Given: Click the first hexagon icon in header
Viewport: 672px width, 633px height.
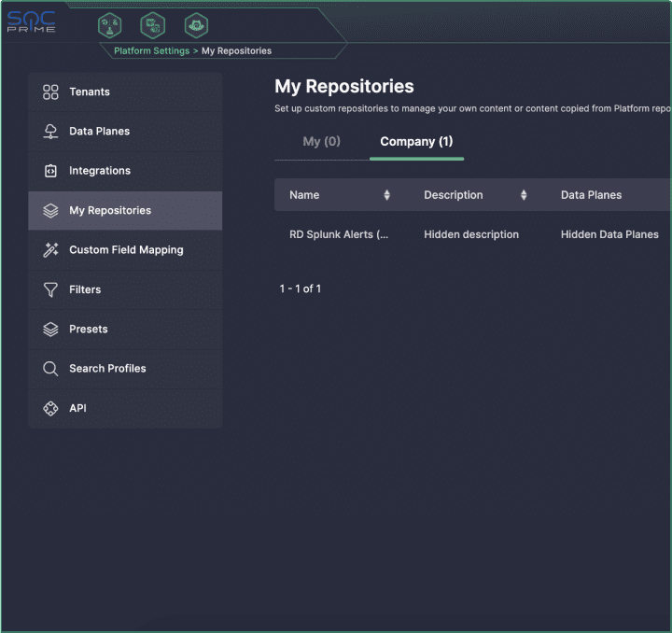Looking at the screenshot, I should point(110,25).
